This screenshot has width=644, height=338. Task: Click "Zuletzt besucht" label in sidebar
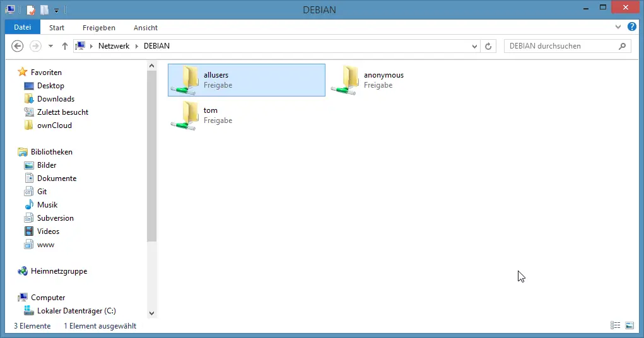(63, 112)
